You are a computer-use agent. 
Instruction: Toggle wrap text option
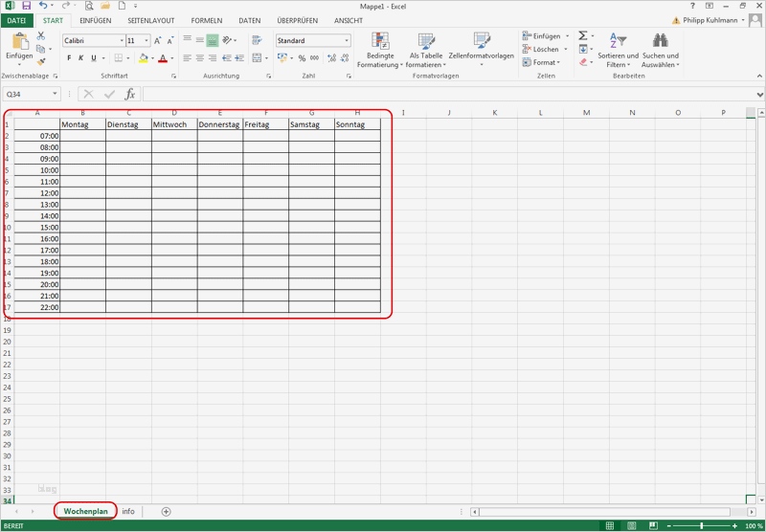[x=257, y=40]
